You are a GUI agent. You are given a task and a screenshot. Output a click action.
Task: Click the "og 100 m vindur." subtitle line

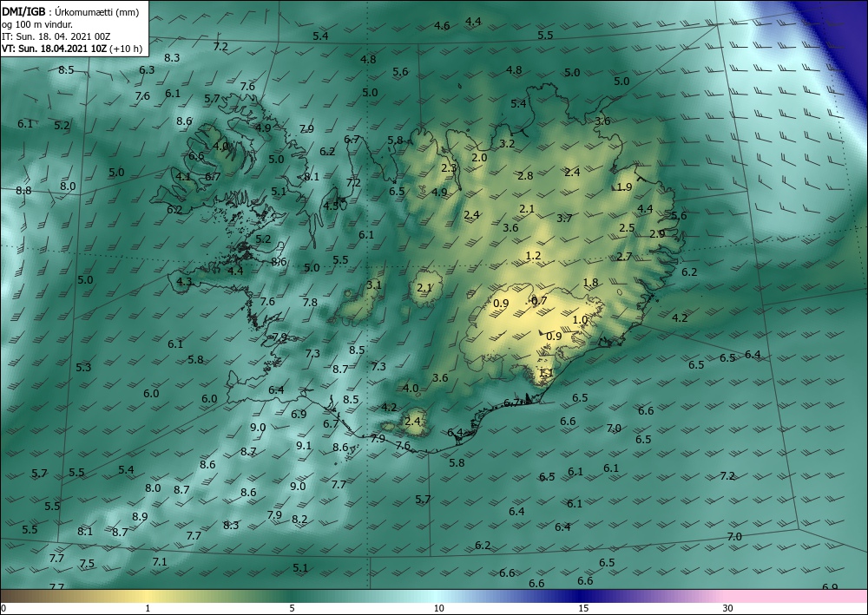(37, 23)
